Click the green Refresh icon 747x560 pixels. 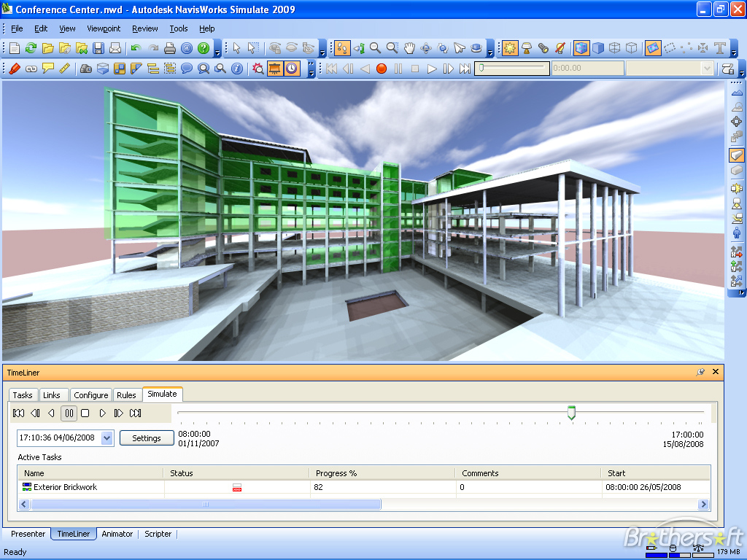[x=31, y=48]
